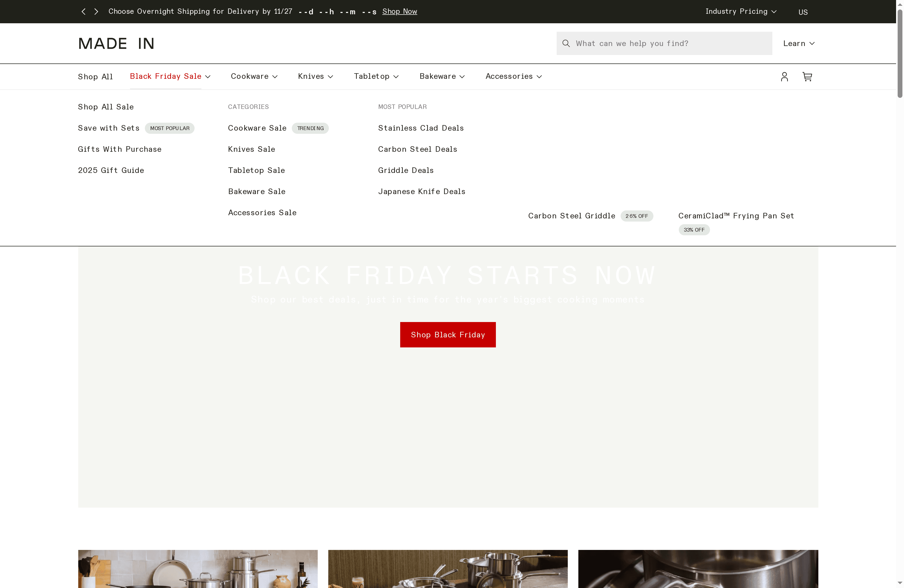
Task: Click the previous banner arrow
Action: [84, 11]
